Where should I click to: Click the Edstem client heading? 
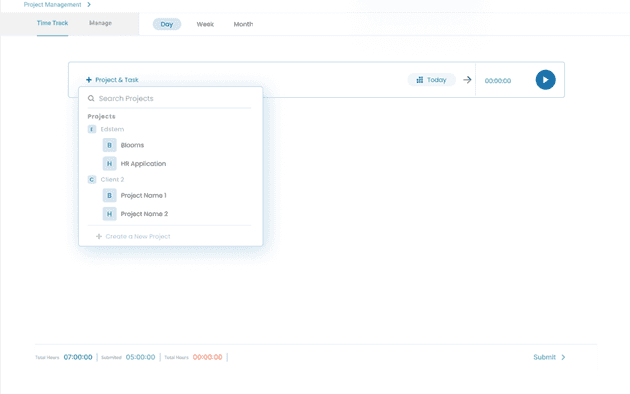pos(112,129)
